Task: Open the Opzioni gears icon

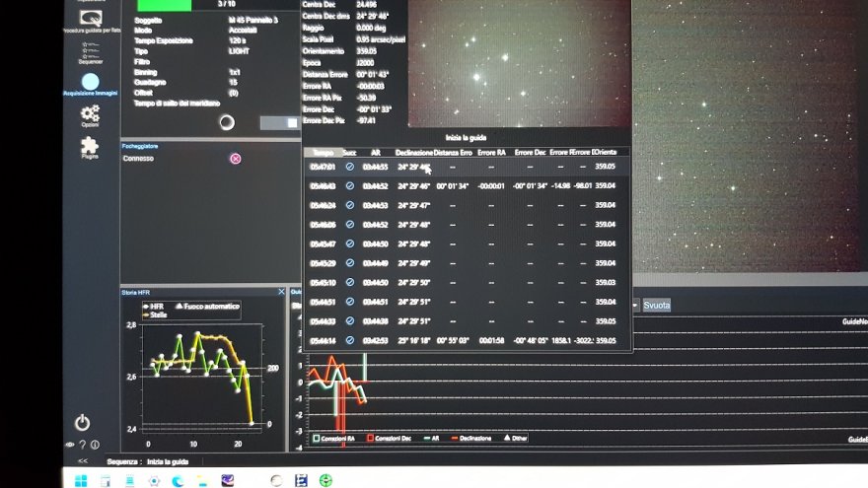Action: [90, 115]
